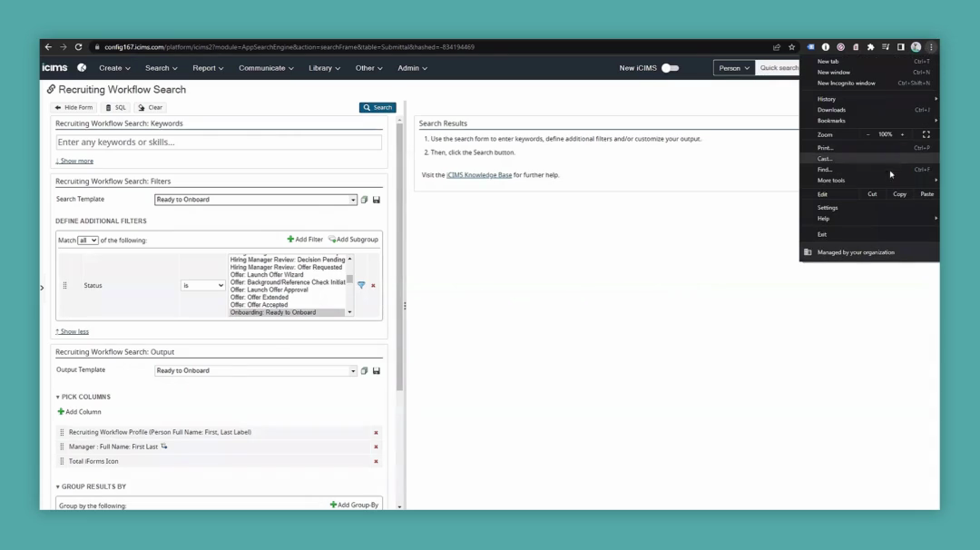Image resolution: width=980 pixels, height=550 pixels.
Task: Select Cast... in Chrome menu
Action: (869, 159)
